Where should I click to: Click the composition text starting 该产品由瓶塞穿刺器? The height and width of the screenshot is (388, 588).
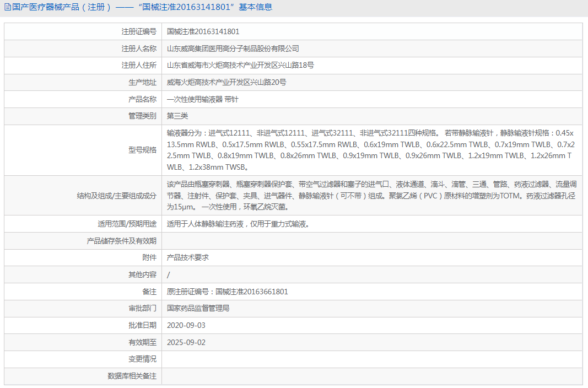[371, 195]
